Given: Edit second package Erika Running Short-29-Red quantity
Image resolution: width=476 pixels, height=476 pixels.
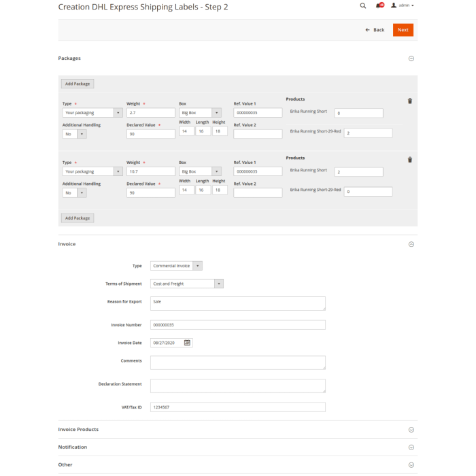Looking at the screenshot, I should (x=368, y=192).
